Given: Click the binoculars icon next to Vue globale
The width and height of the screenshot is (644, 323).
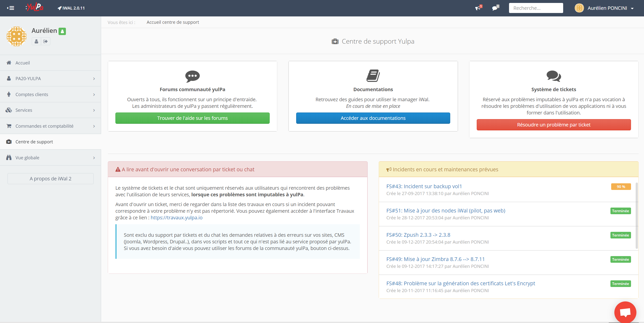Looking at the screenshot, I should click(9, 157).
